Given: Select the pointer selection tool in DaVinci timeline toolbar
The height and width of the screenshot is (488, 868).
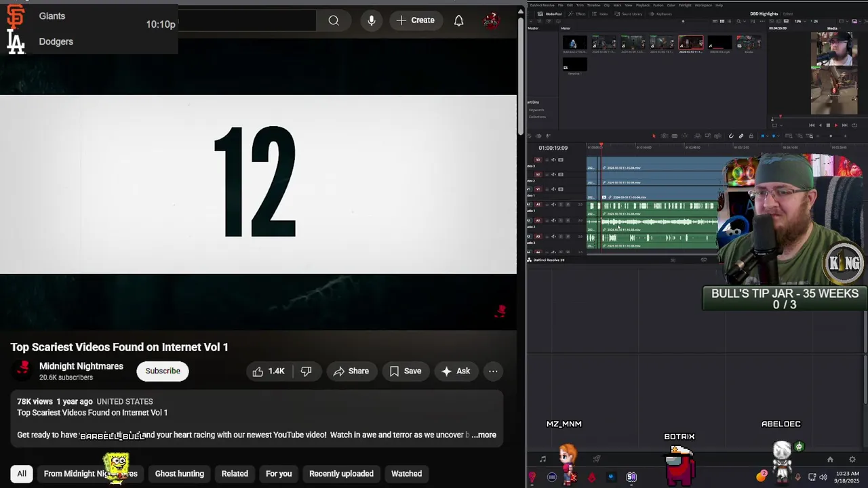Looking at the screenshot, I should tap(654, 136).
